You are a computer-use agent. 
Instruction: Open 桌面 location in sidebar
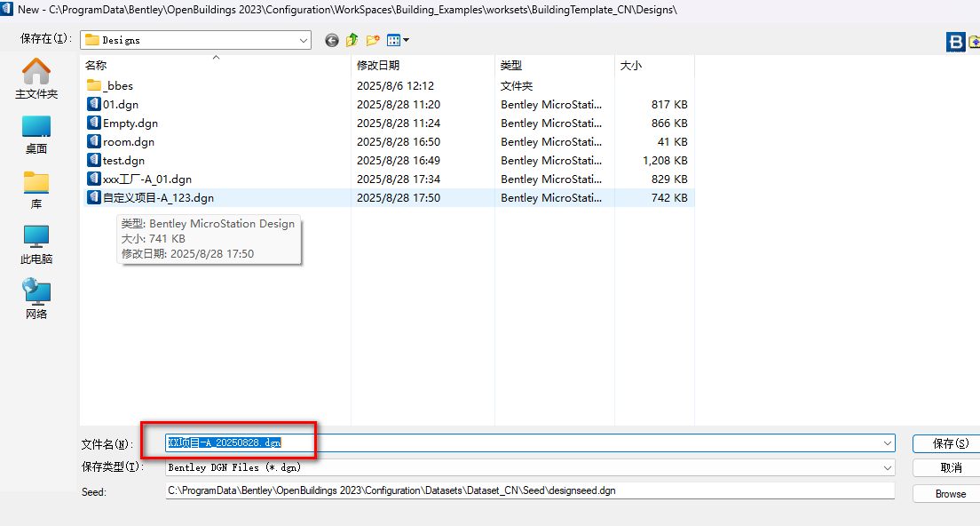tap(36, 134)
